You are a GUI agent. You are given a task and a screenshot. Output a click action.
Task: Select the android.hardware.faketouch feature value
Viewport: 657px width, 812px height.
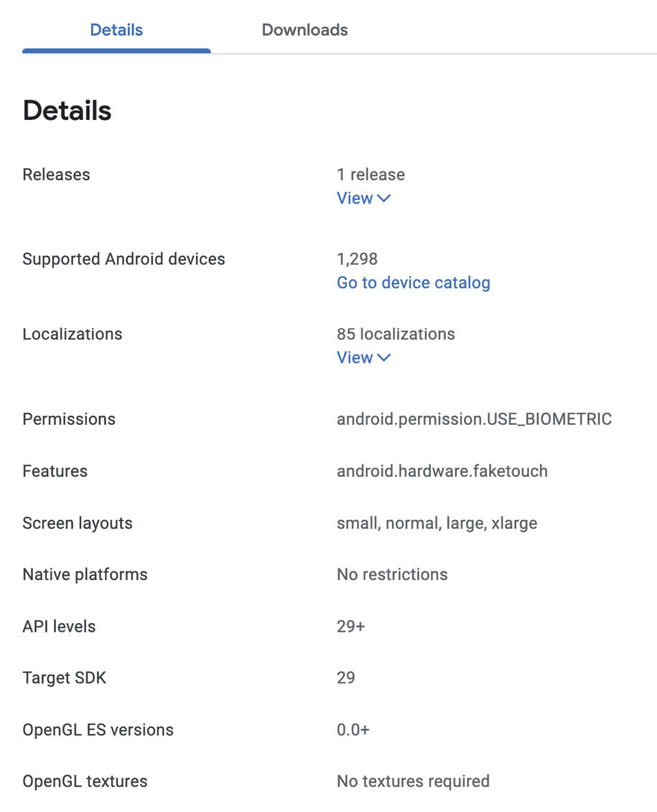click(x=442, y=471)
